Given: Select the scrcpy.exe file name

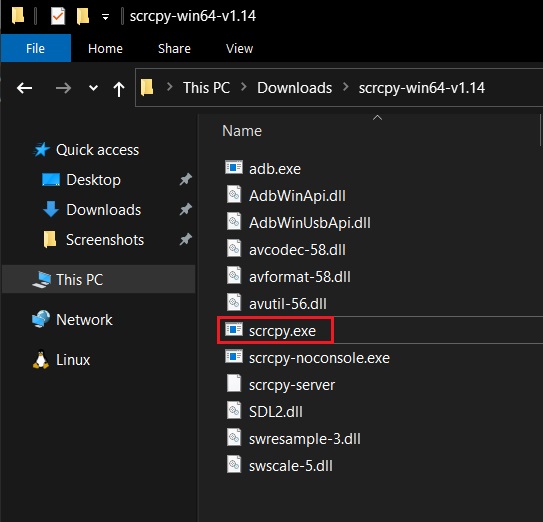Looking at the screenshot, I should click(x=282, y=331).
